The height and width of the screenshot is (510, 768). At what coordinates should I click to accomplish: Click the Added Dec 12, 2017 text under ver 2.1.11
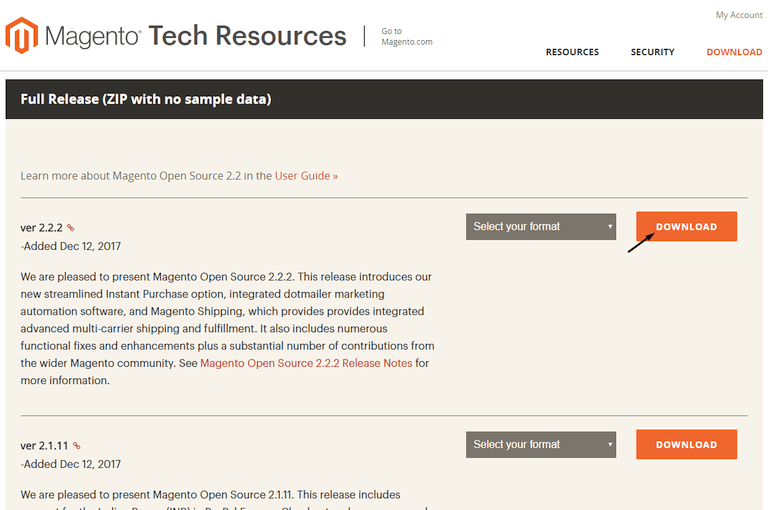(x=71, y=464)
